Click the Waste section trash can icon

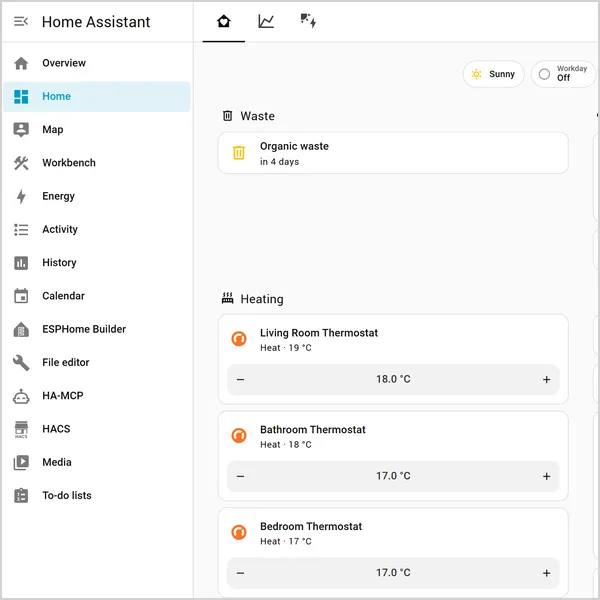pos(227,116)
